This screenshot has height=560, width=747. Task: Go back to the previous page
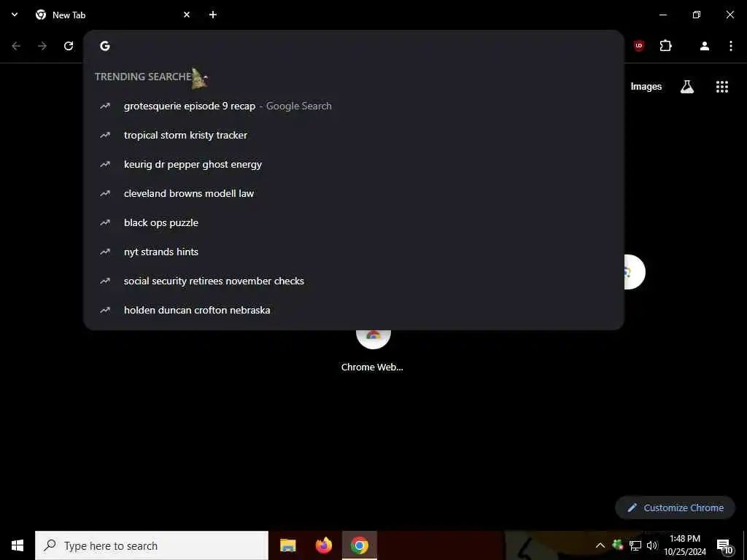(16, 46)
